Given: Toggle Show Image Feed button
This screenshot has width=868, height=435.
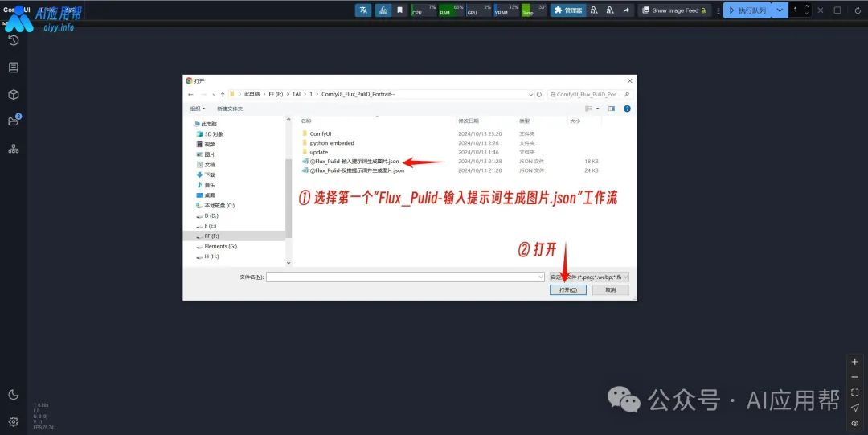Looking at the screenshot, I should point(674,10).
